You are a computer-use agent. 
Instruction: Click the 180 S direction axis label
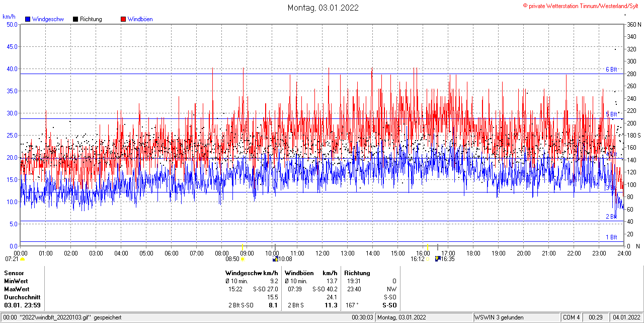pyautogui.click(x=634, y=136)
